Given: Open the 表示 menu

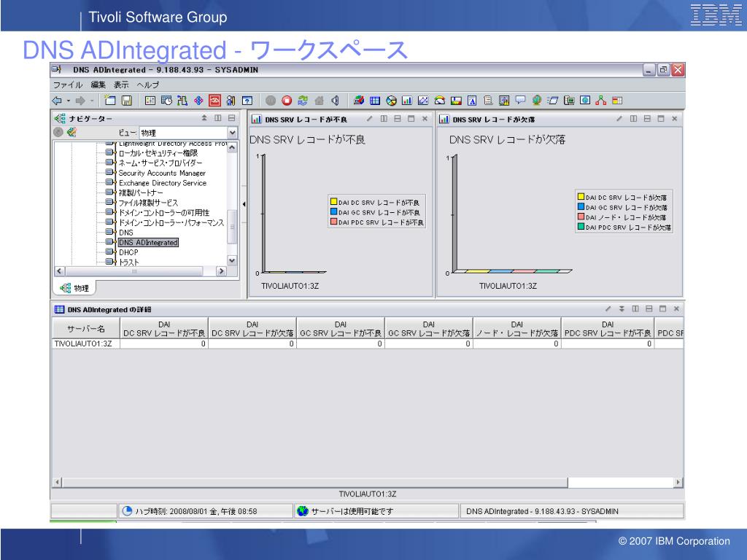Looking at the screenshot, I should coord(121,85).
